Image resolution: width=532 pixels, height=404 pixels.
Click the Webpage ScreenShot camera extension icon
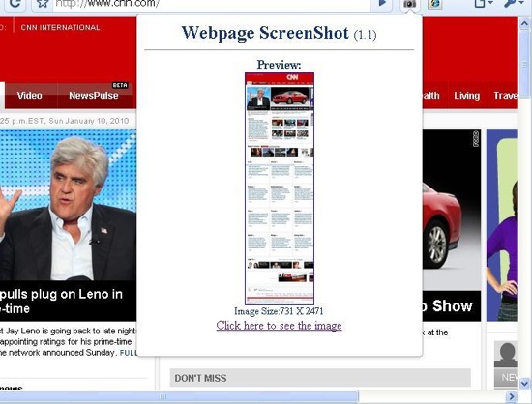(409, 4)
